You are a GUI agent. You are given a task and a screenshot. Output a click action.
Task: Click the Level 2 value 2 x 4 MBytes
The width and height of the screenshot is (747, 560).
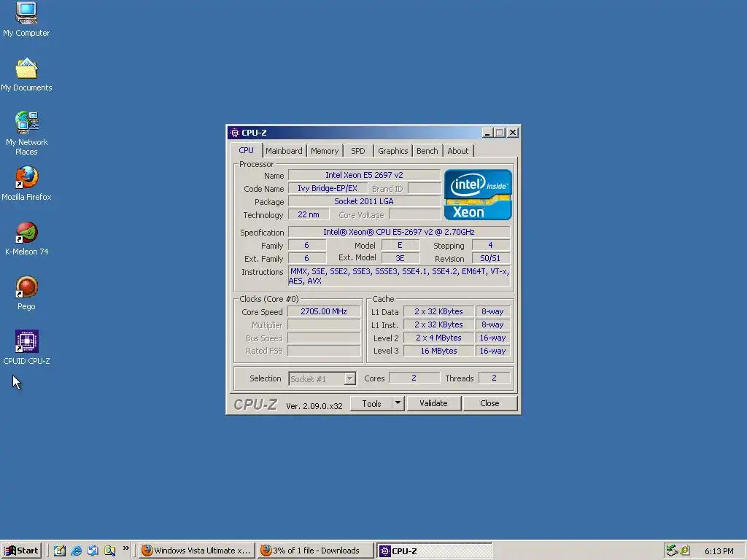438,338
